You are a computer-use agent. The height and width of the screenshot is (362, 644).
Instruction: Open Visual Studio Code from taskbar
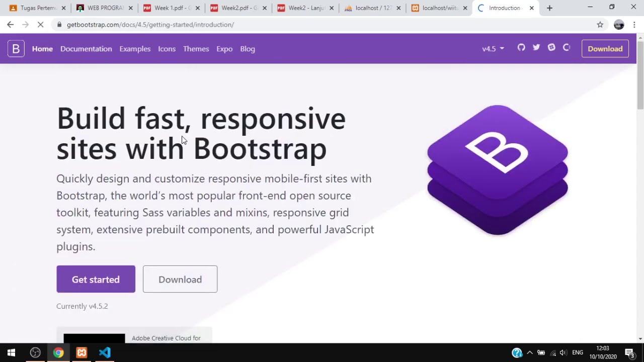105,353
